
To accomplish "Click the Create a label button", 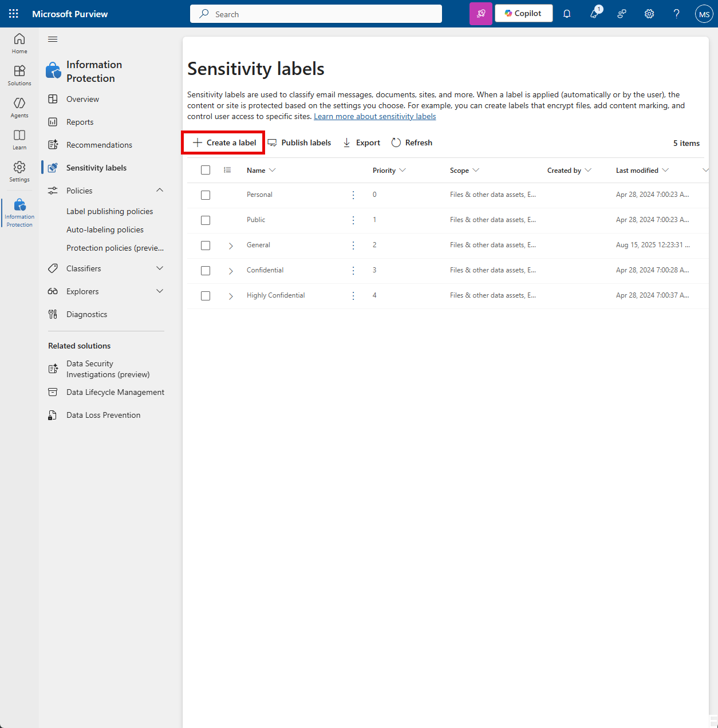I will (x=223, y=143).
